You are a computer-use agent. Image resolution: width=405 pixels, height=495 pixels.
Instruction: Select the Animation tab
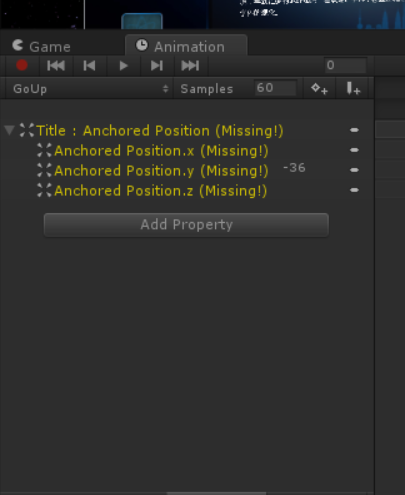click(x=186, y=46)
